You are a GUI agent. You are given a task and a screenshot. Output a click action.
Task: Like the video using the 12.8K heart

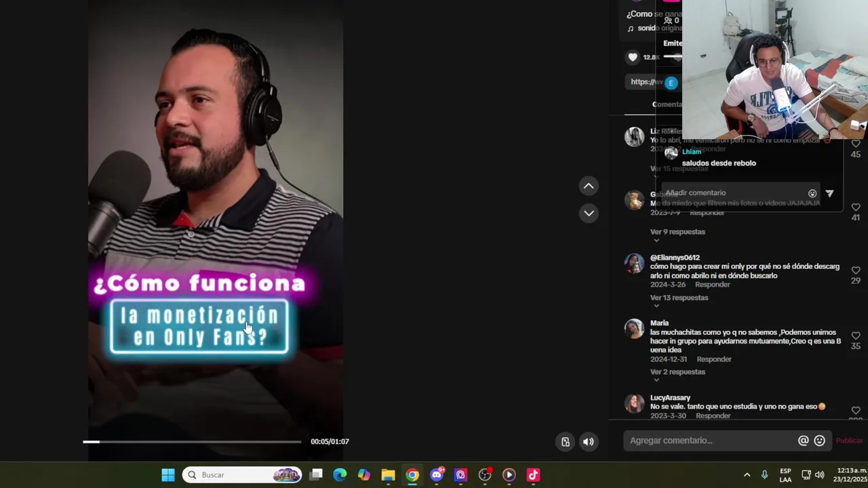click(633, 57)
